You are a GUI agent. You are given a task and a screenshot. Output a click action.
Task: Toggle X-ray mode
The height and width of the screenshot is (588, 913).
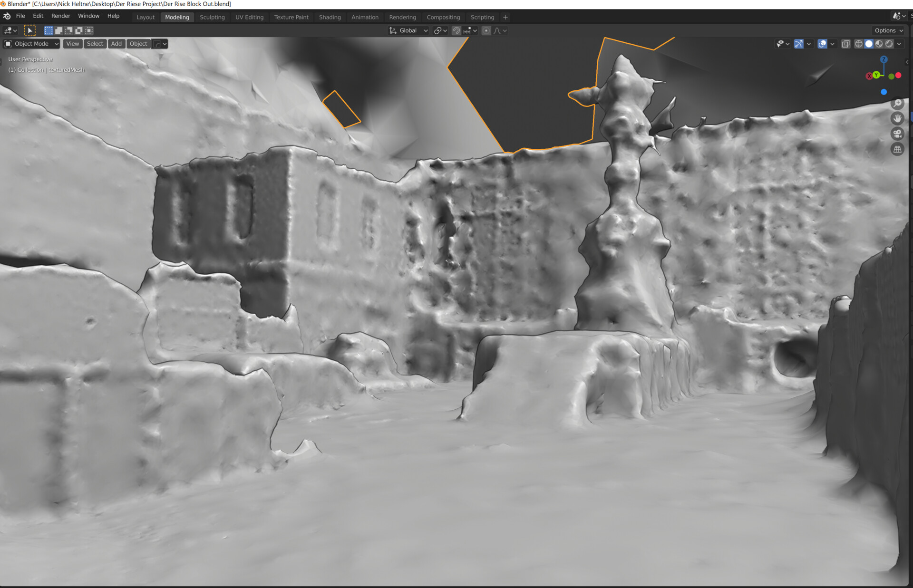pos(845,44)
